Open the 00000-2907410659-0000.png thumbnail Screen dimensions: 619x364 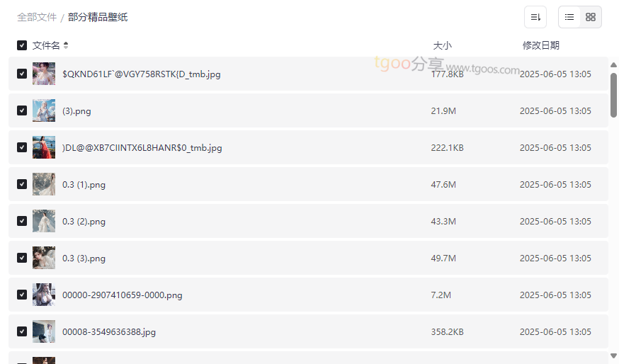point(44,295)
